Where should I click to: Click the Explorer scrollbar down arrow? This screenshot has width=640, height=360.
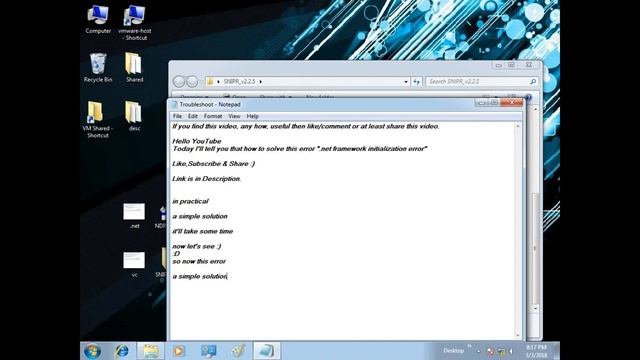[x=535, y=309]
